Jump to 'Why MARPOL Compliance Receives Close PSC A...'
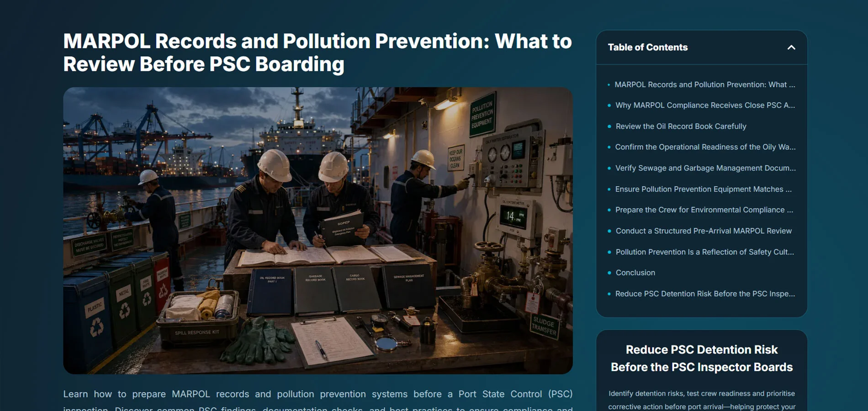Screen dimensions: 868x411 click(705, 105)
